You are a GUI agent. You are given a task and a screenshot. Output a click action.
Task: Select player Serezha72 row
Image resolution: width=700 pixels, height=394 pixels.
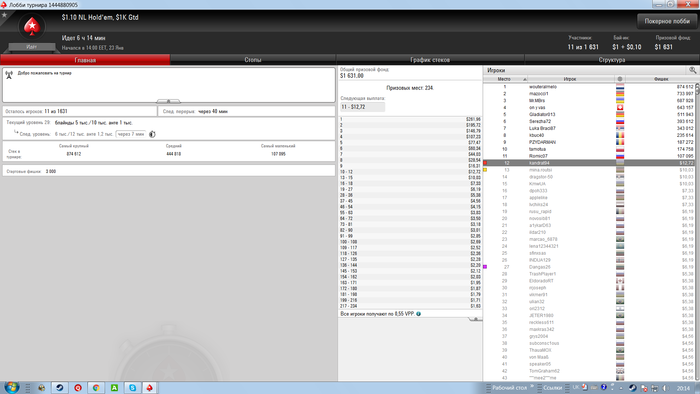click(589, 121)
